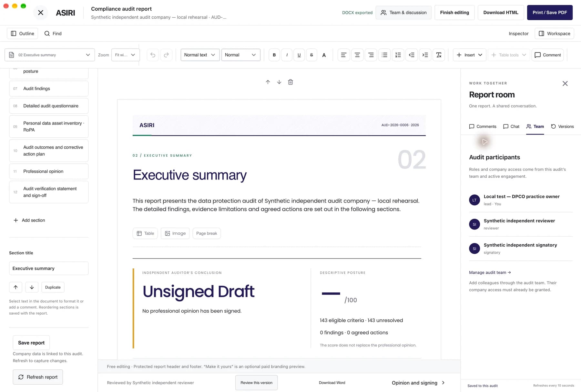This screenshot has height=392, width=581.
Task: Click Refresh report button
Action: click(38, 377)
